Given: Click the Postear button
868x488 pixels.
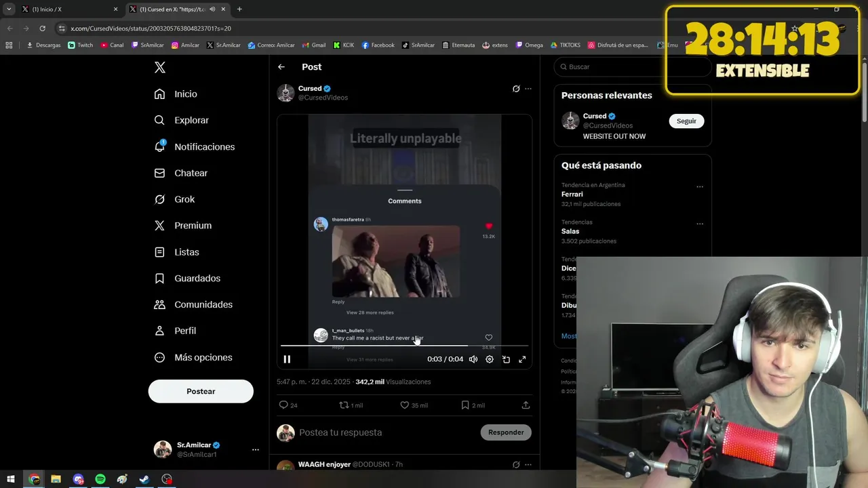Looking at the screenshot, I should click(x=201, y=391).
